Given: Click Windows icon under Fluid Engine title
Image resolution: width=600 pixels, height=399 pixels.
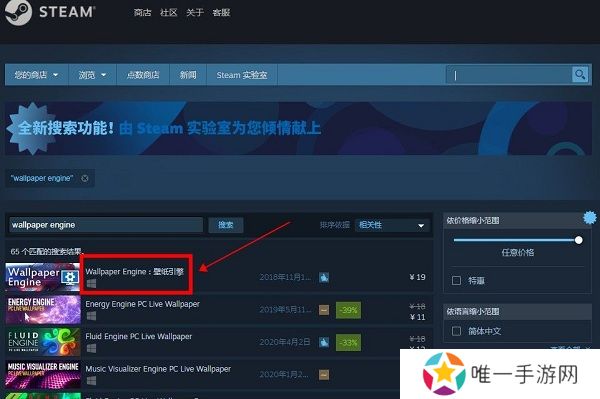Looking at the screenshot, I should coord(91,348).
